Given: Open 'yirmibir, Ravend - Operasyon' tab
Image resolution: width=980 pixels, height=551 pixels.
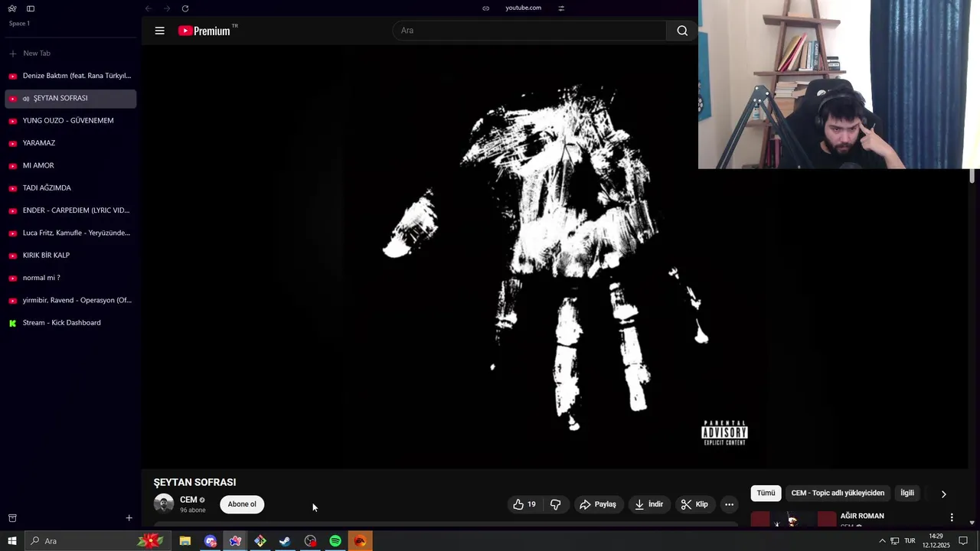Looking at the screenshot, I should click(70, 300).
